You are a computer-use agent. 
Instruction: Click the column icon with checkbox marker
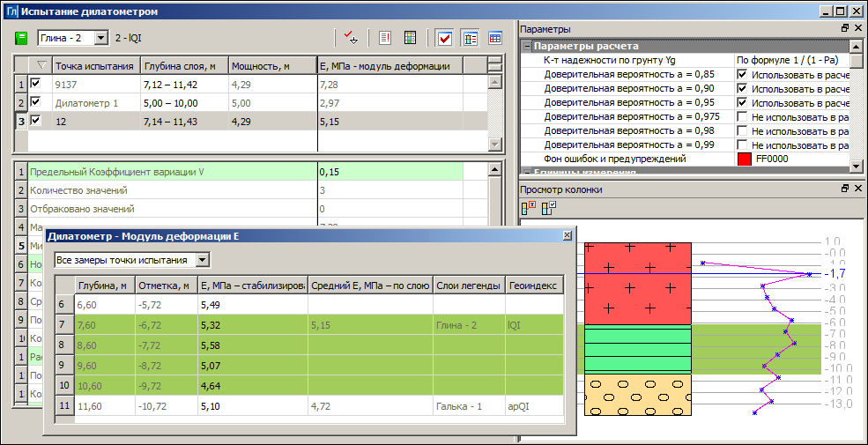coord(548,209)
